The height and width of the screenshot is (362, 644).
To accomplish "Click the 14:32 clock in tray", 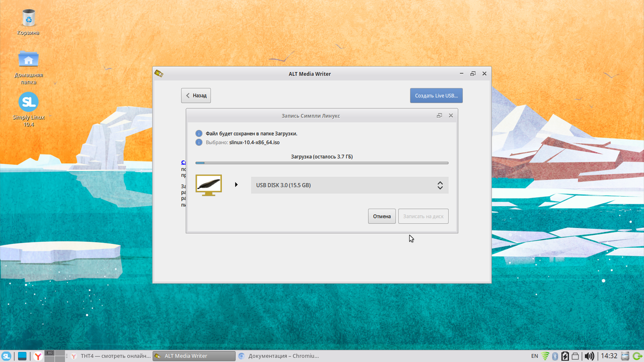I will pyautogui.click(x=609, y=356).
